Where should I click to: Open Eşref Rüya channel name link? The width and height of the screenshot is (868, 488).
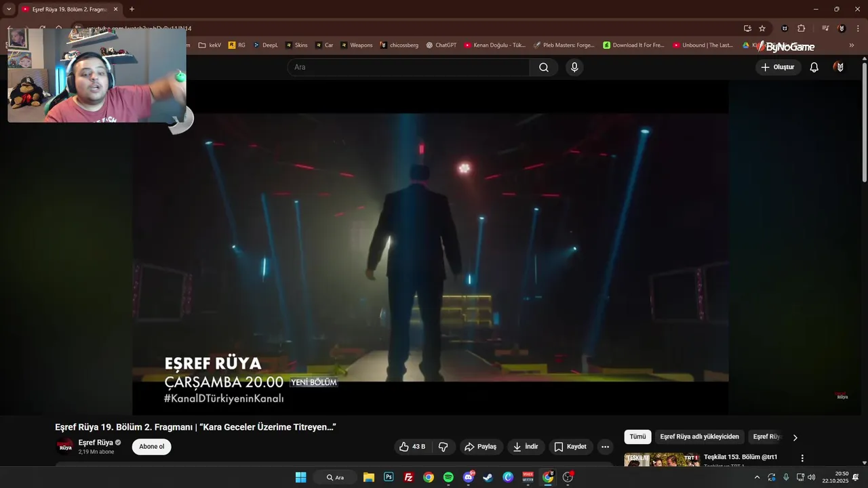pyautogui.click(x=96, y=443)
